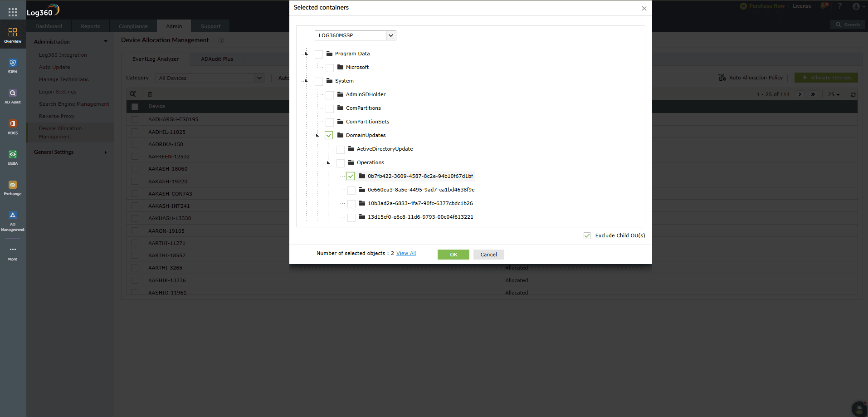Click the delete trash icon above device list
Image resolution: width=868 pixels, height=417 pixels.
(x=150, y=94)
